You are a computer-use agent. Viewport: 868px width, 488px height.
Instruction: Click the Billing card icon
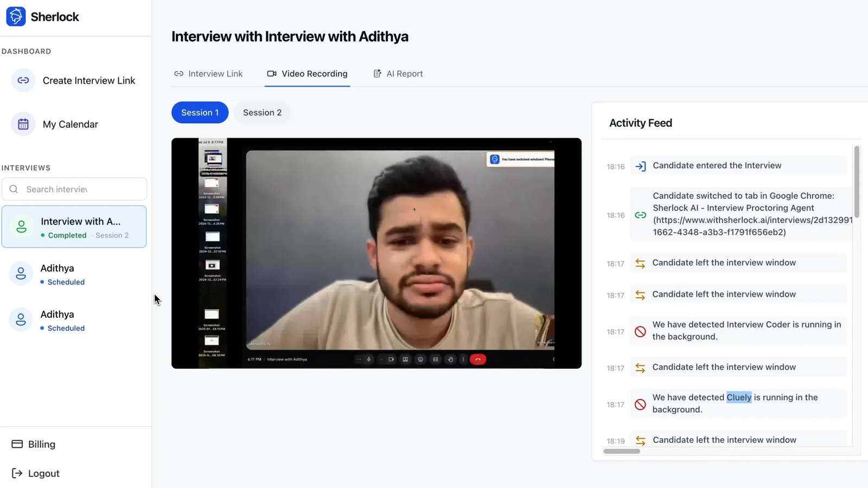17,444
